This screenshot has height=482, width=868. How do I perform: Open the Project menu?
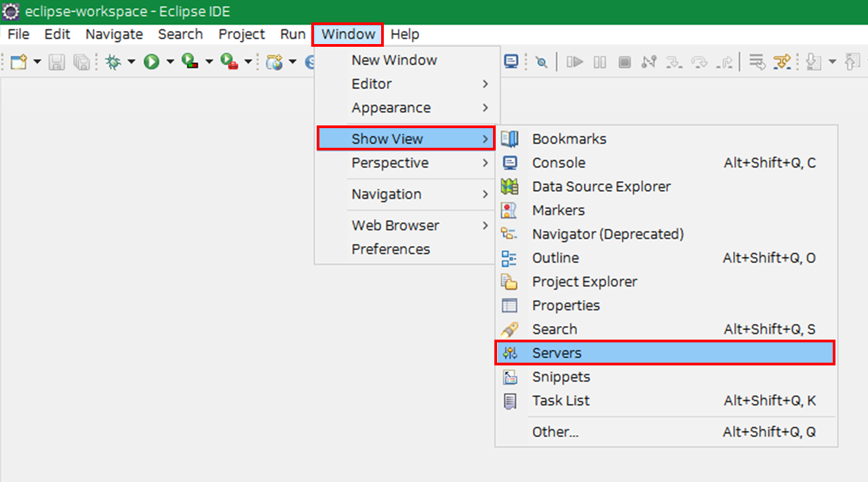click(241, 34)
